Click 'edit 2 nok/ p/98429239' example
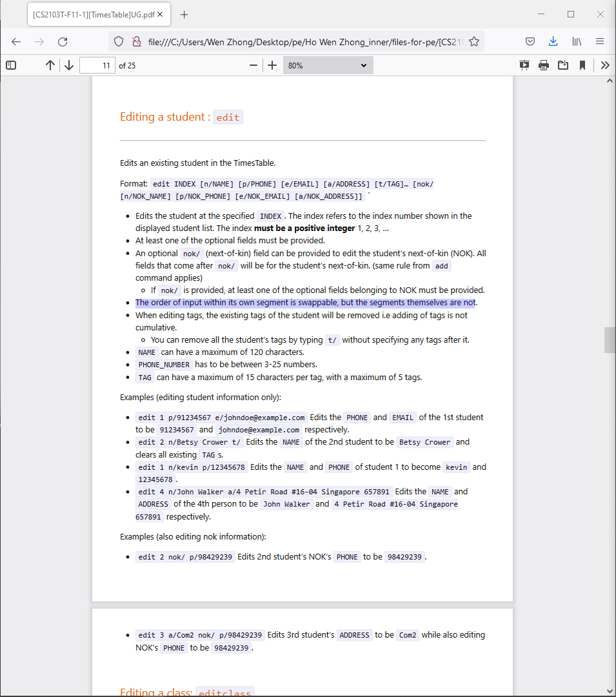Image resolution: width=616 pixels, height=697 pixels. click(x=184, y=557)
